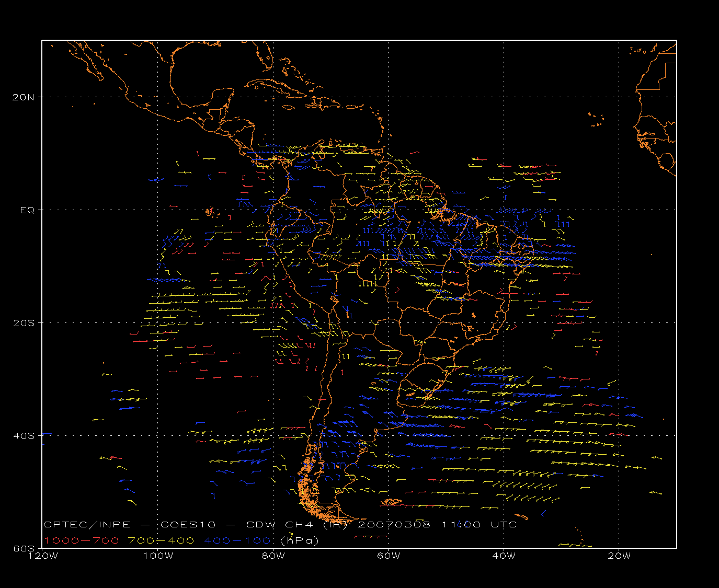
Task: Click the 20070308 date text
Action: (x=394, y=524)
